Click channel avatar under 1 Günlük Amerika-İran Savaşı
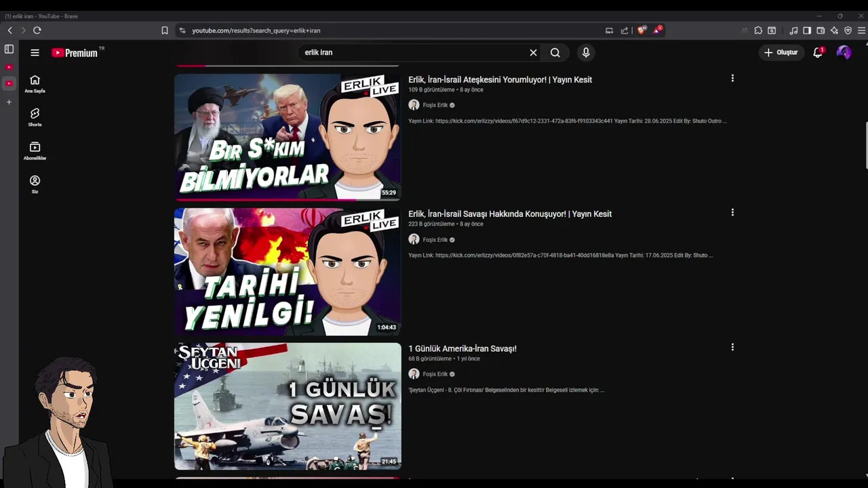 point(414,374)
